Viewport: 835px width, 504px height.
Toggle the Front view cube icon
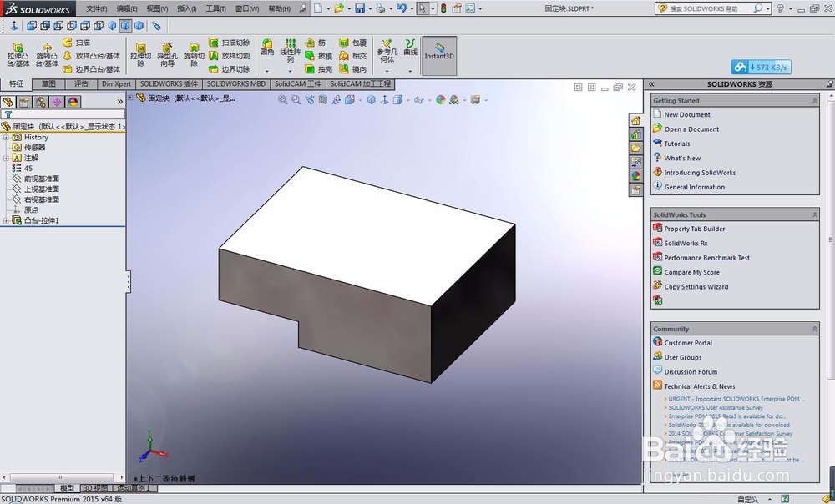tap(32, 25)
